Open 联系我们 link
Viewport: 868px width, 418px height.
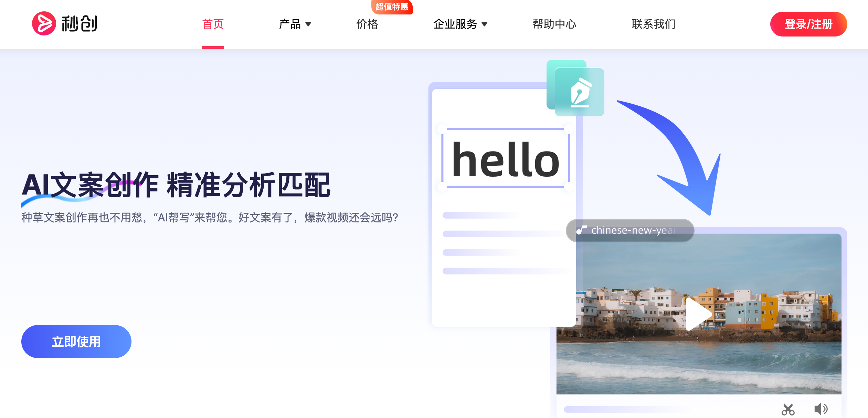pos(654,24)
